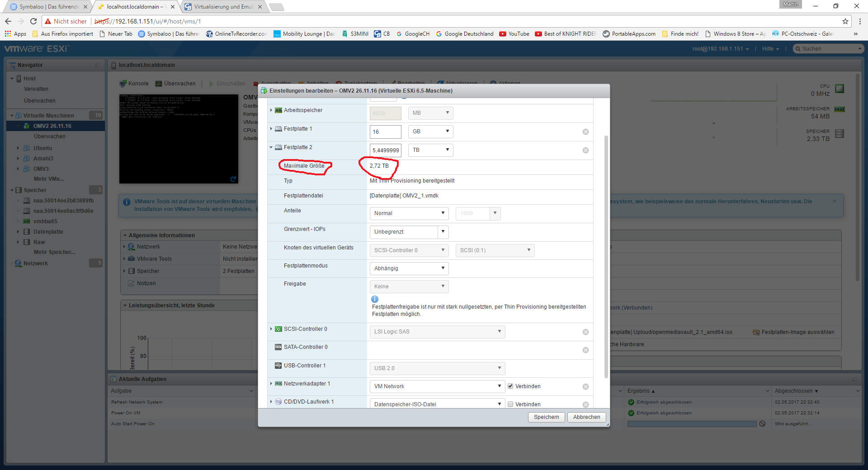The height and width of the screenshot is (470, 868).
Task: Collapse the Festplatte 2 section
Action: [271, 147]
